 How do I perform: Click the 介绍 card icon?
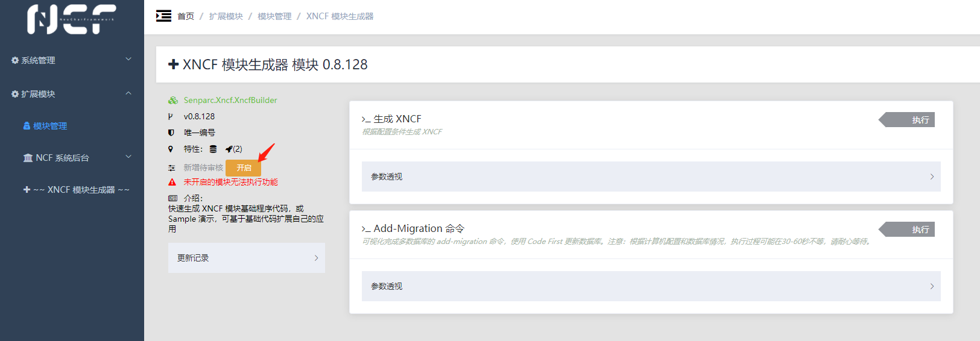pyautogui.click(x=173, y=198)
